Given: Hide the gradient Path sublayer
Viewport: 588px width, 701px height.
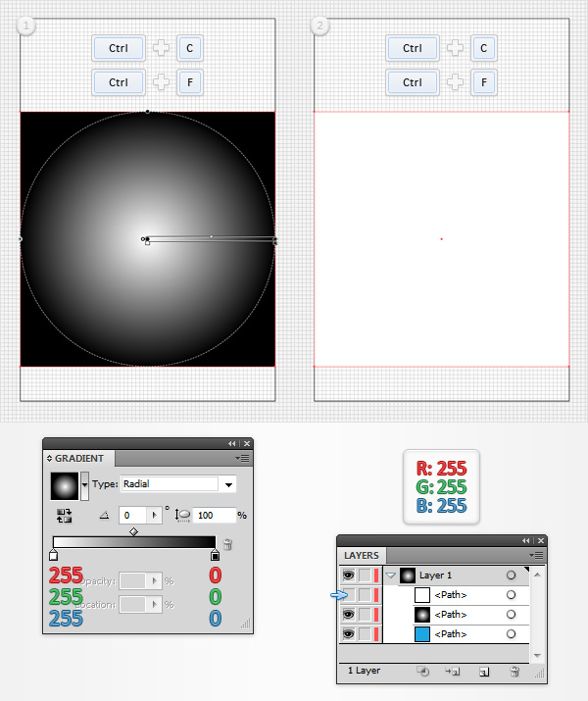Looking at the screenshot, I should point(348,615).
